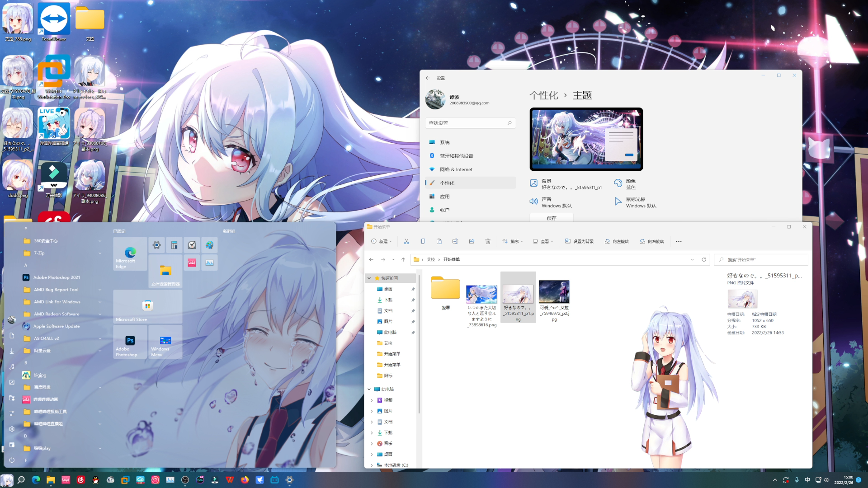868x488 pixels.
Task: Click the Delete trash icon in Explorer
Action: point(488,241)
